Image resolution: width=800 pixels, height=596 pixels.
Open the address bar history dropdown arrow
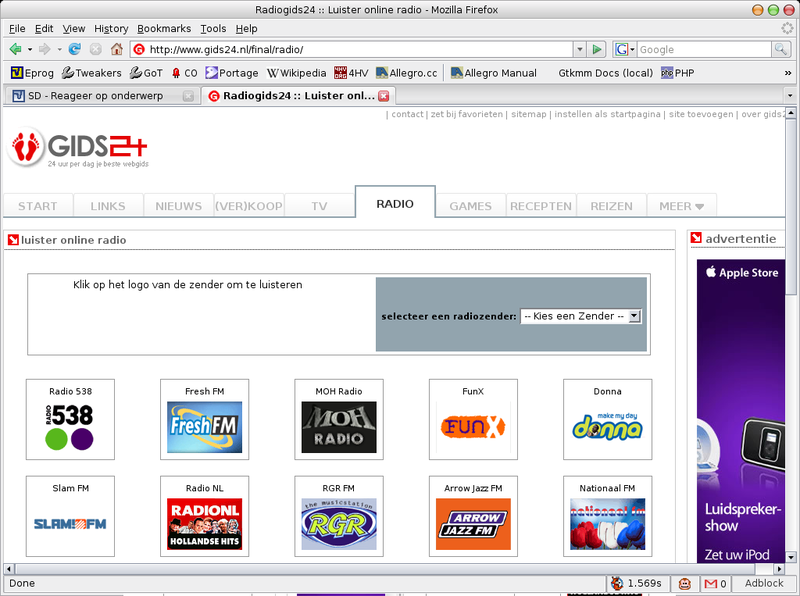coord(580,49)
